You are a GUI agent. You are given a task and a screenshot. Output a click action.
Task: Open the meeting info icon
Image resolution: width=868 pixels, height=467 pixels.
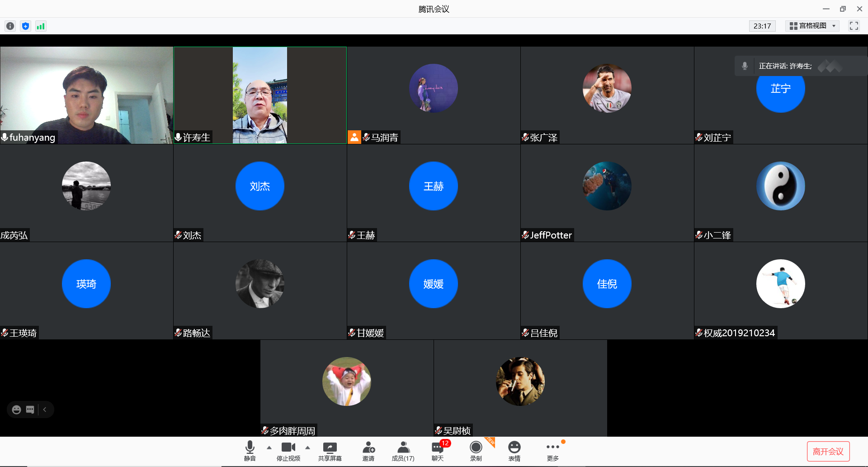(x=10, y=26)
